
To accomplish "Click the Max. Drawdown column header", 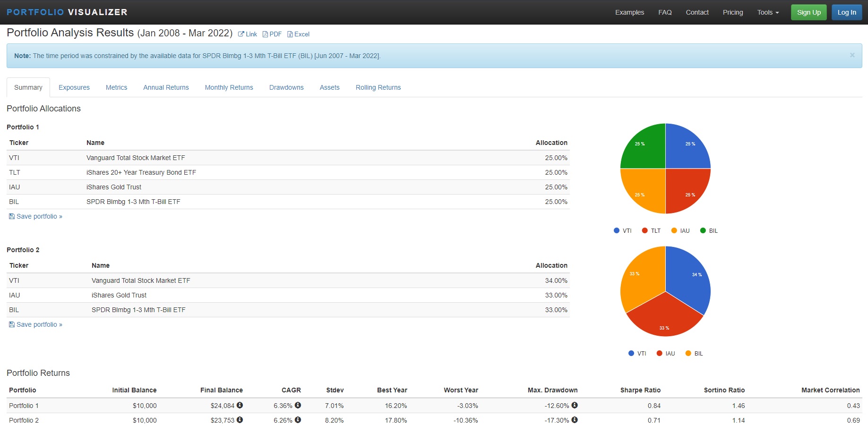I will click(x=552, y=390).
